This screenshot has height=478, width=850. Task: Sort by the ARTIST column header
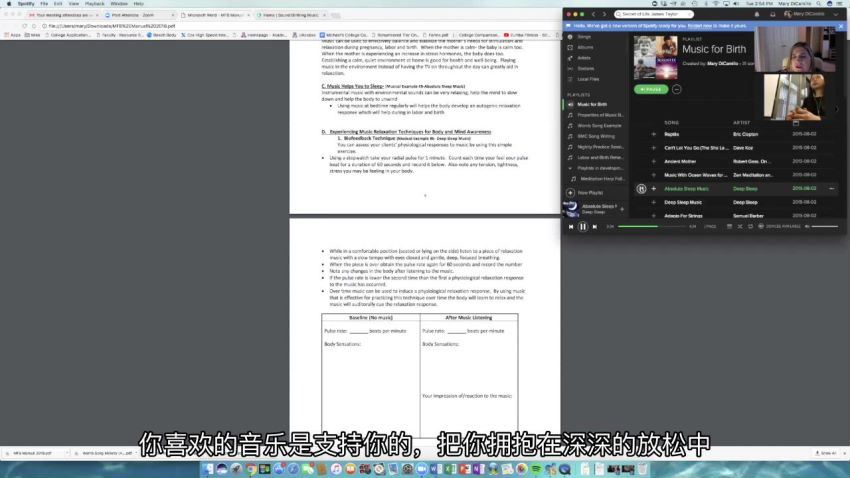(741, 123)
